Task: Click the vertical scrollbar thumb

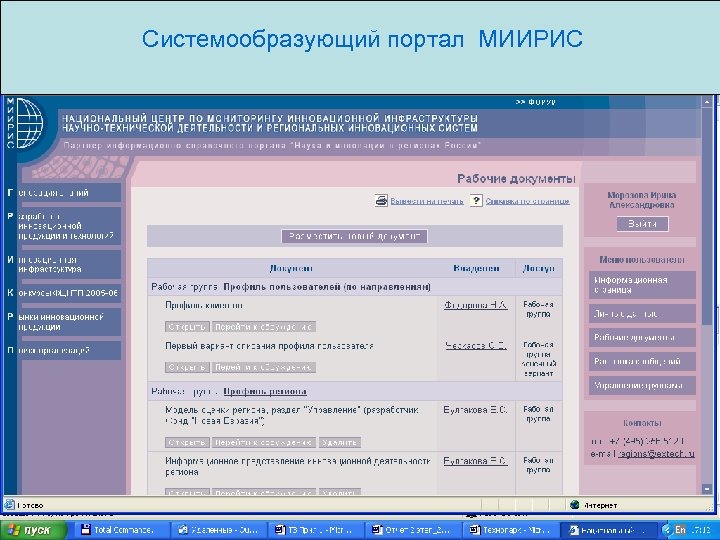Action: click(x=708, y=215)
